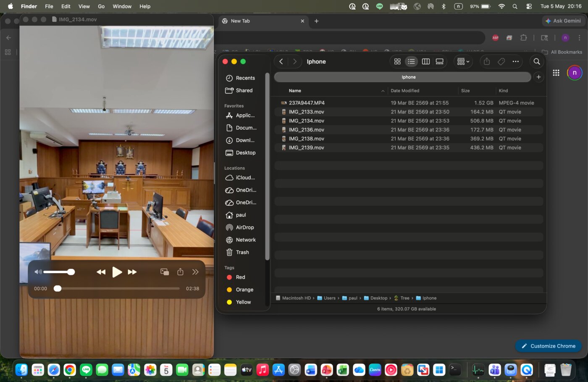
Task: Switch Finder to icon view
Action: (x=397, y=61)
